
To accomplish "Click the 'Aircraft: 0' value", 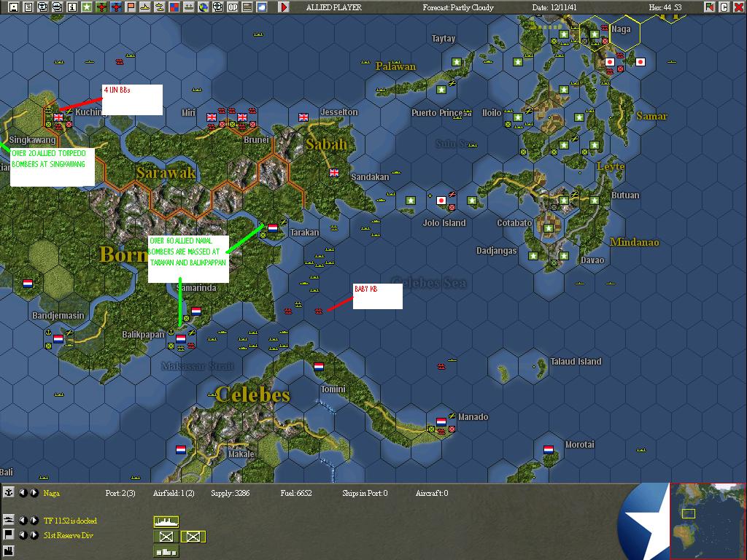I will tap(432, 493).
